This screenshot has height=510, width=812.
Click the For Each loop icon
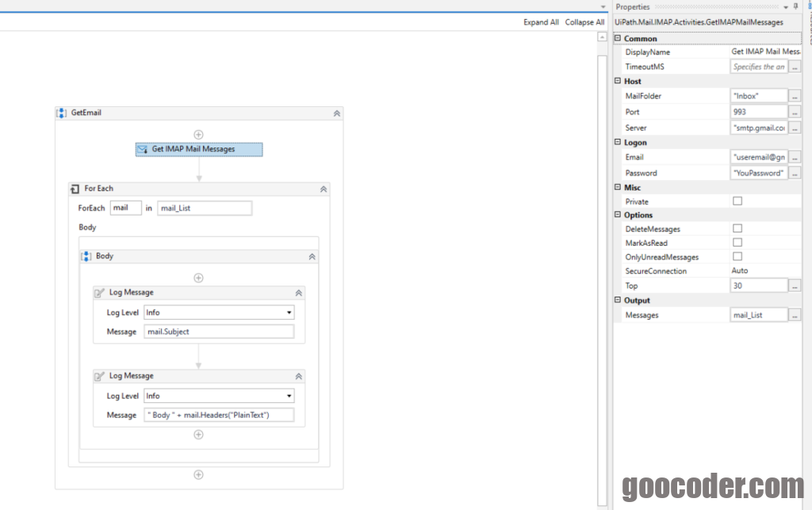tap(75, 189)
